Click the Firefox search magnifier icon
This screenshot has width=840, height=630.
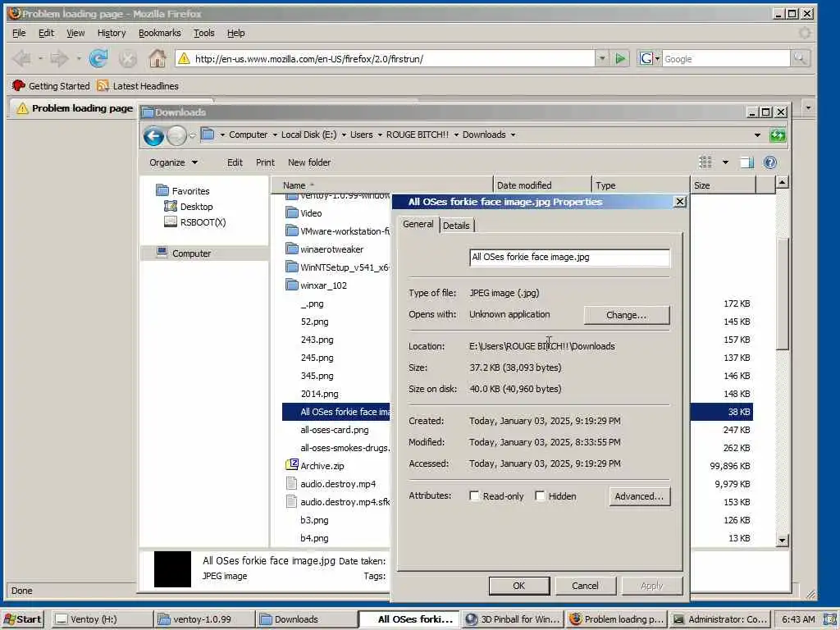[800, 58]
